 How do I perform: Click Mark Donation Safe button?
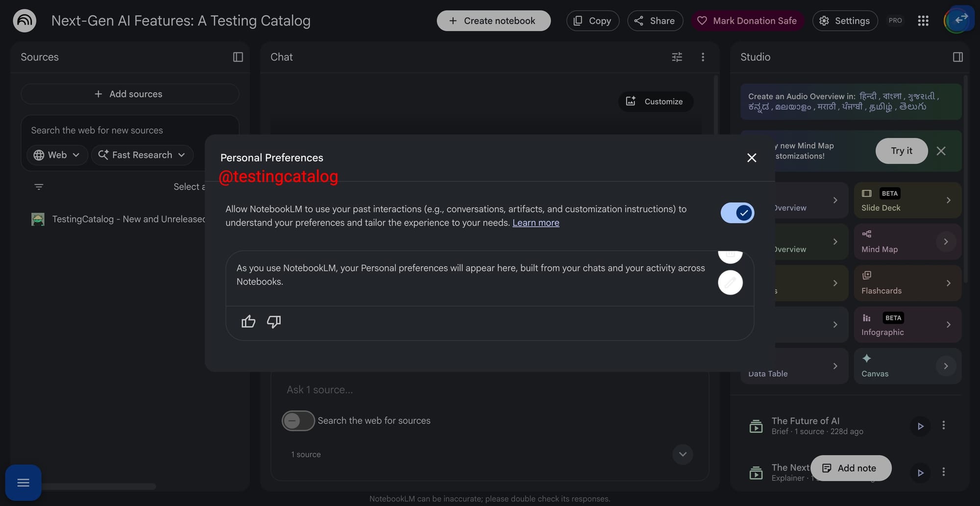pyautogui.click(x=748, y=21)
